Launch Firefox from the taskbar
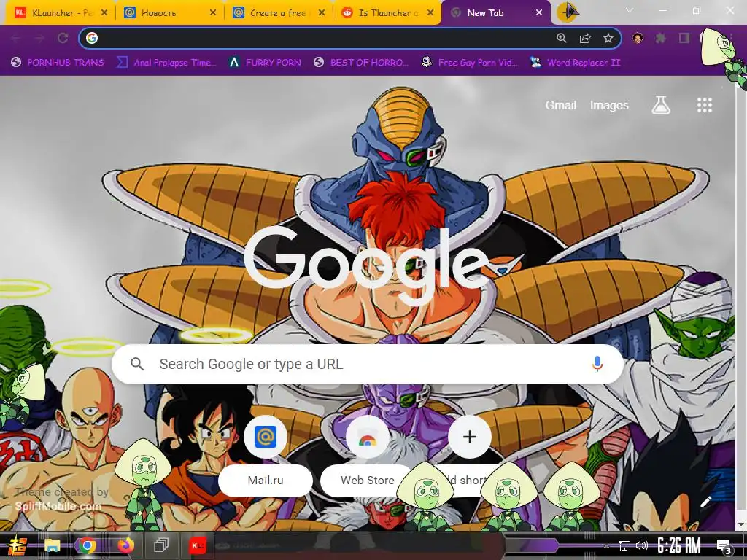The image size is (747, 560). coord(125,545)
